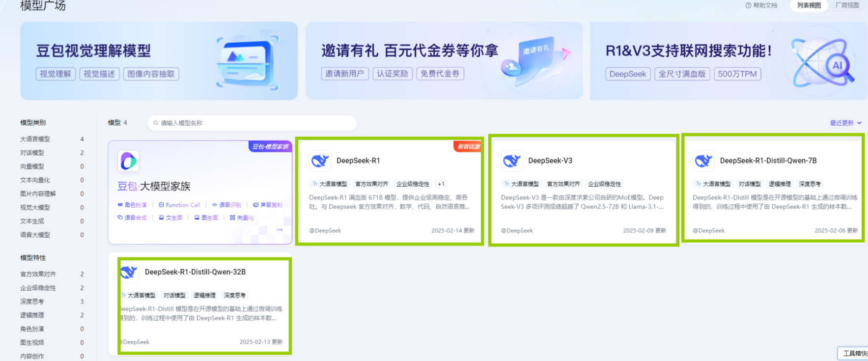Click the 声音复刻 icon in 豆包 card
The height and width of the screenshot is (361, 868).
pyautogui.click(x=255, y=205)
